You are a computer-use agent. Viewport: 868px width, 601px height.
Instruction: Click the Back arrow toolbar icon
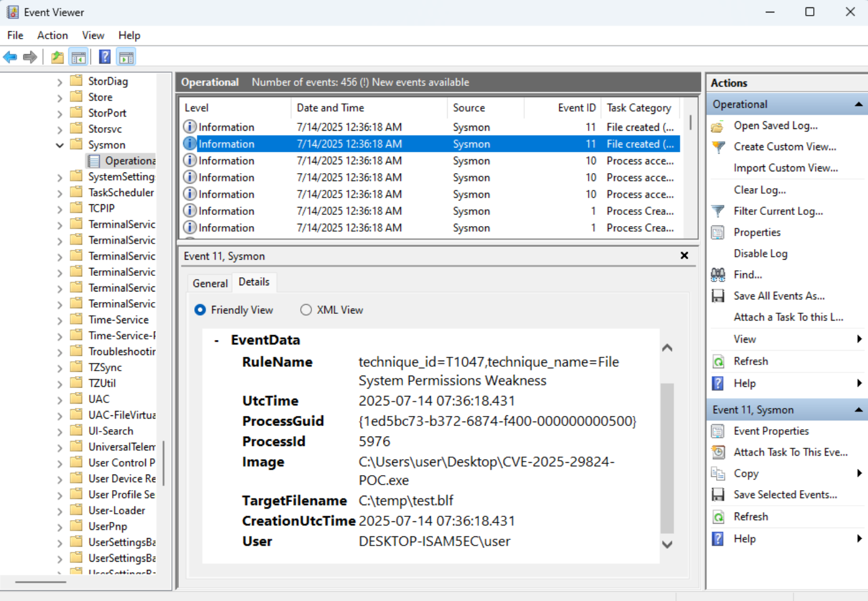coord(10,57)
